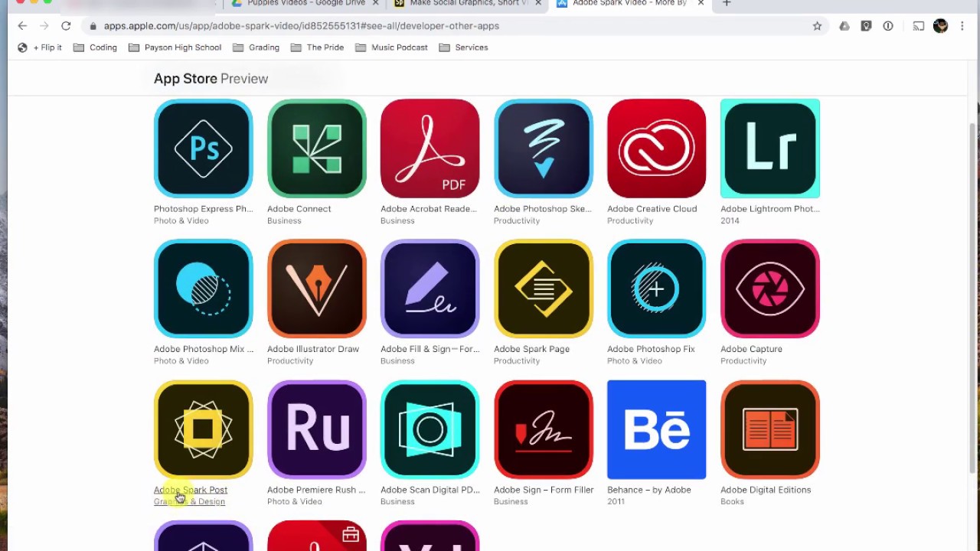Open the Adobe Spark Page icon

click(543, 289)
